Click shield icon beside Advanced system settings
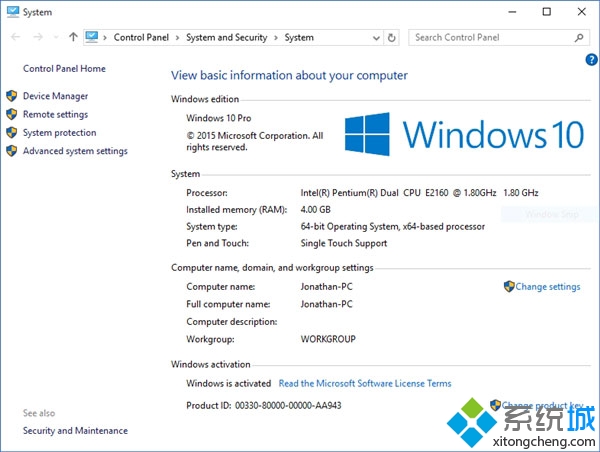Viewport: 600px width, 452px height. tap(12, 151)
